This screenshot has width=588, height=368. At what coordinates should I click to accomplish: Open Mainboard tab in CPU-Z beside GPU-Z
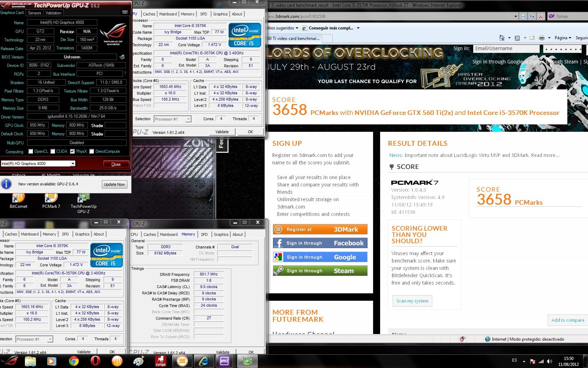(x=168, y=14)
